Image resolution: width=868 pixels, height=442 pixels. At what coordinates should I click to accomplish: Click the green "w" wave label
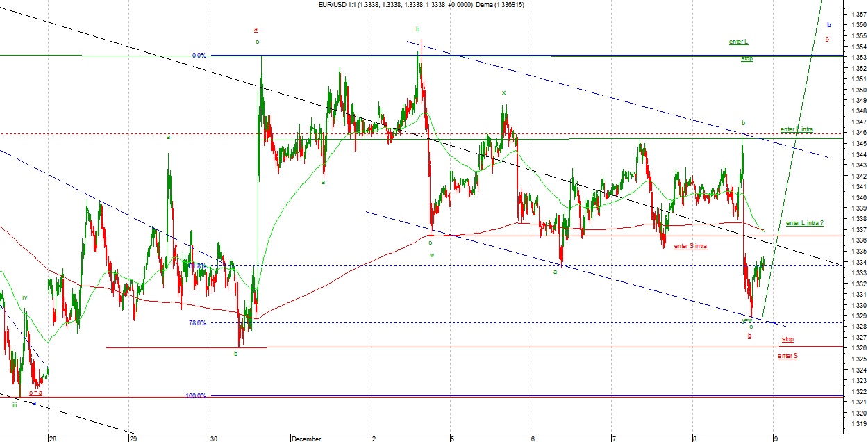click(x=431, y=255)
